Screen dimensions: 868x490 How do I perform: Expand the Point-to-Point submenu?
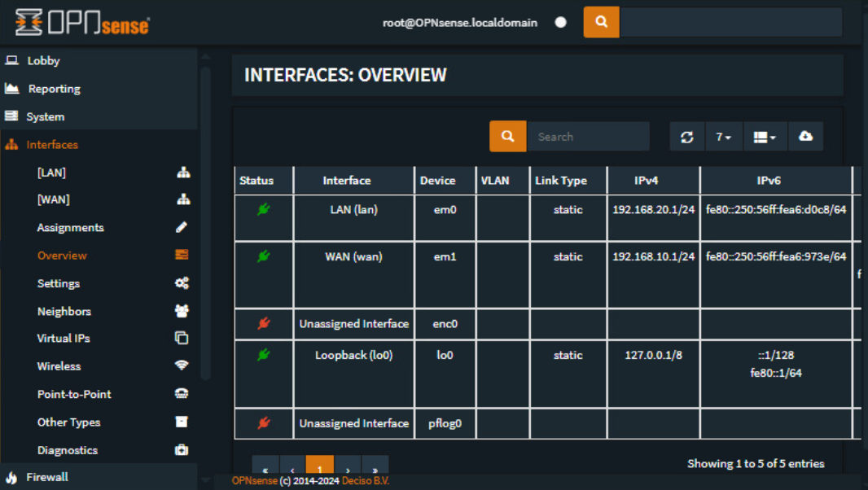click(x=74, y=394)
